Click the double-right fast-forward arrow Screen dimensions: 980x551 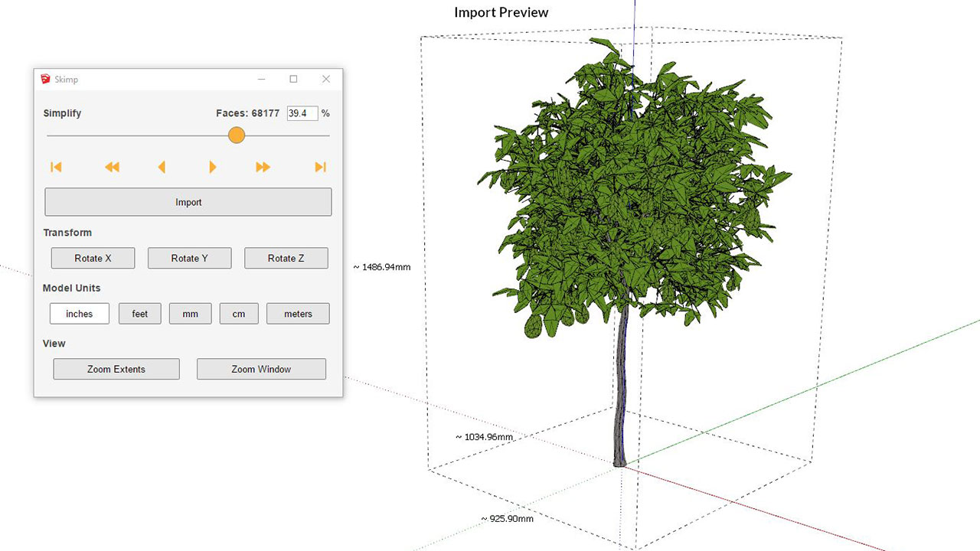[263, 167]
